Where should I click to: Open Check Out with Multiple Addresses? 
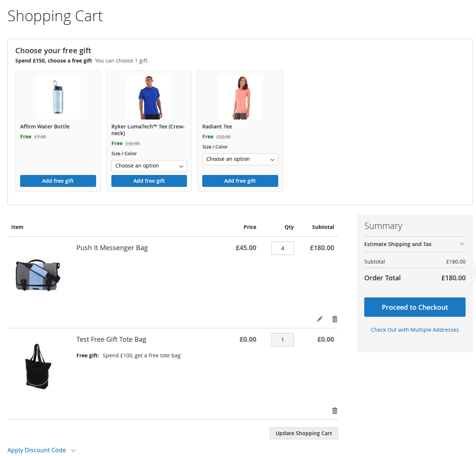(415, 330)
